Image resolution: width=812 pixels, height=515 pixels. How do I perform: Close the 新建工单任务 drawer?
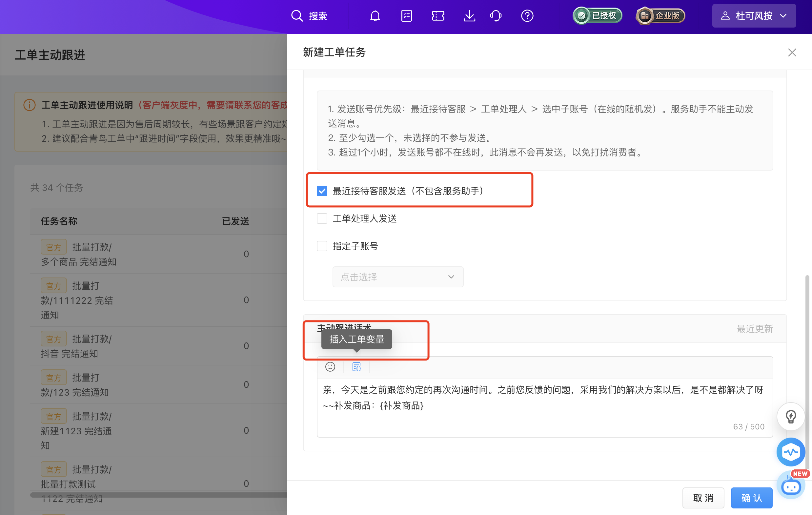point(792,52)
